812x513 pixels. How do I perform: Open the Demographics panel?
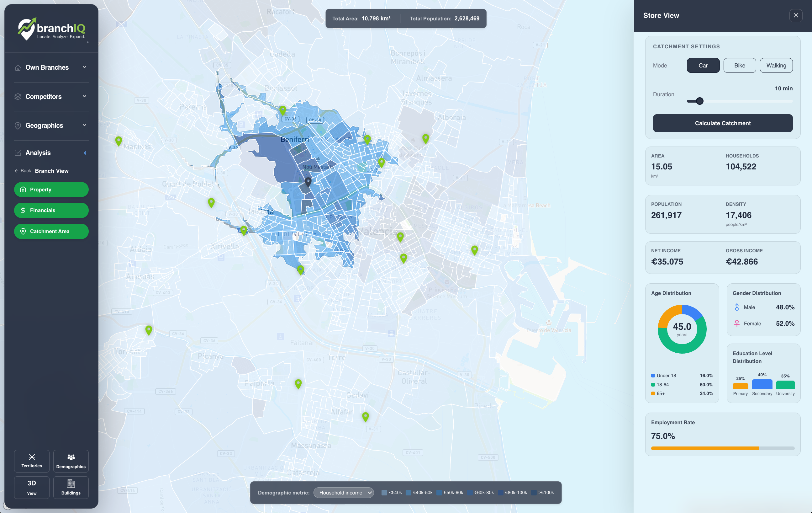(71, 461)
